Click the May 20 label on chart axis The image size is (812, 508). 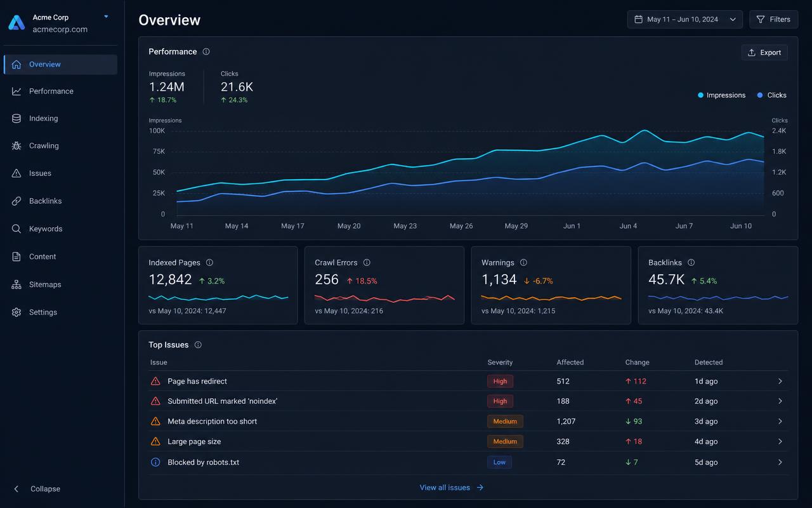click(349, 226)
